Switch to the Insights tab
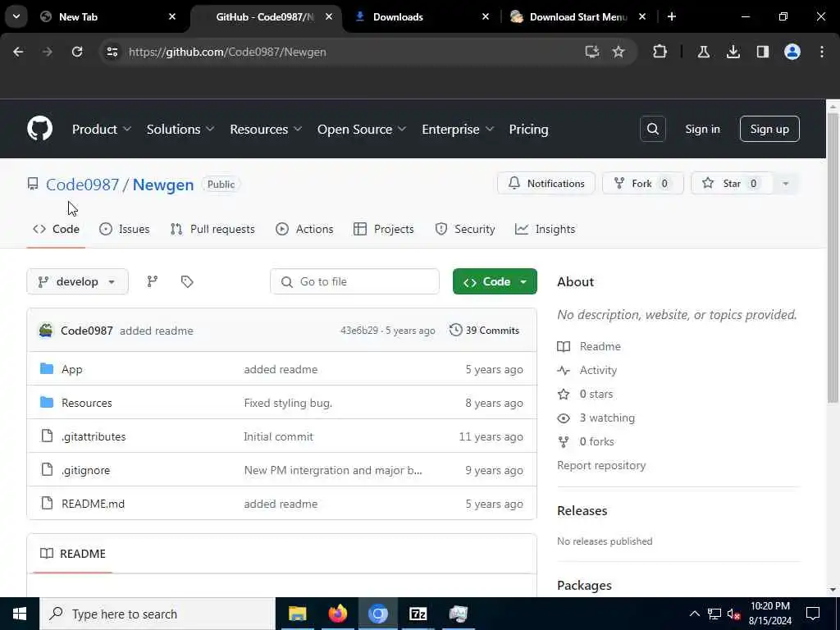 click(545, 229)
